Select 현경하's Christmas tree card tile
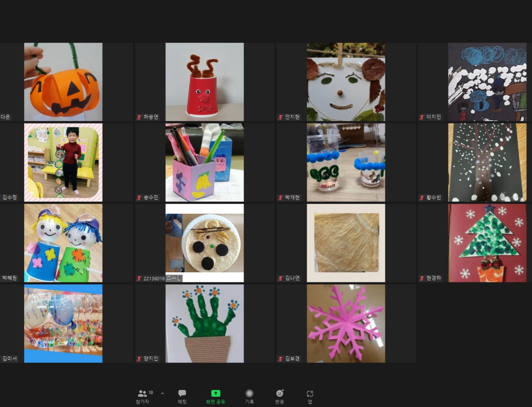Screen dimensions: 532x407 click(487, 243)
